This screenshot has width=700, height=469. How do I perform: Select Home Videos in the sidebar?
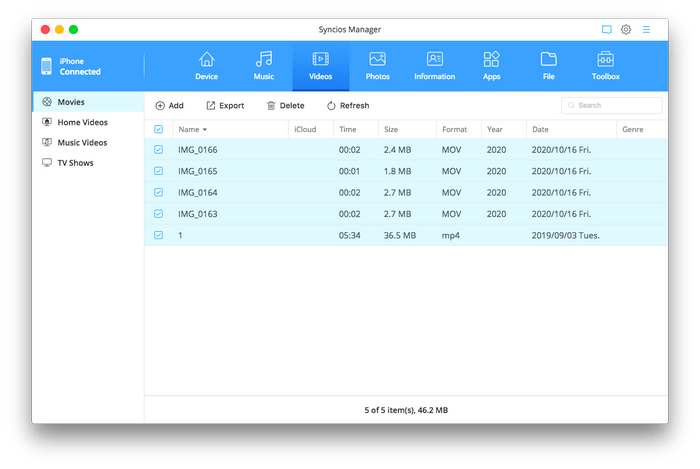[81, 122]
